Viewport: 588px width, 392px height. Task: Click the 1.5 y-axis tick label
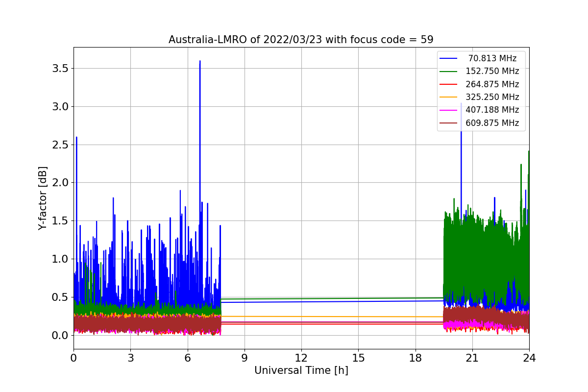pos(60,220)
